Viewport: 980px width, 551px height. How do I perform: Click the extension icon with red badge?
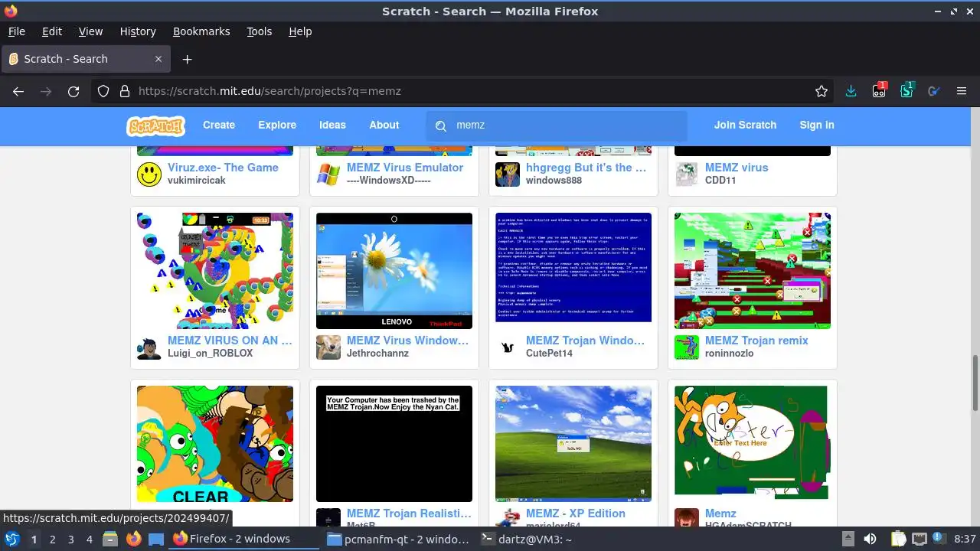tap(879, 90)
